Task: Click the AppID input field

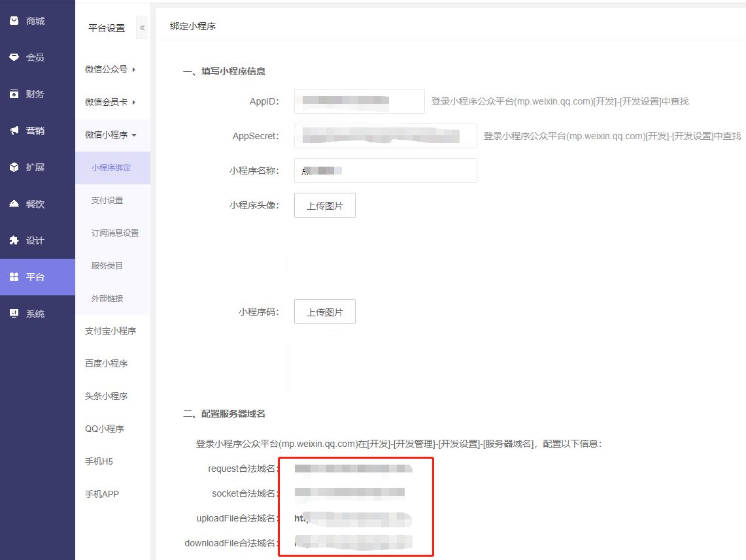Action: click(x=359, y=101)
